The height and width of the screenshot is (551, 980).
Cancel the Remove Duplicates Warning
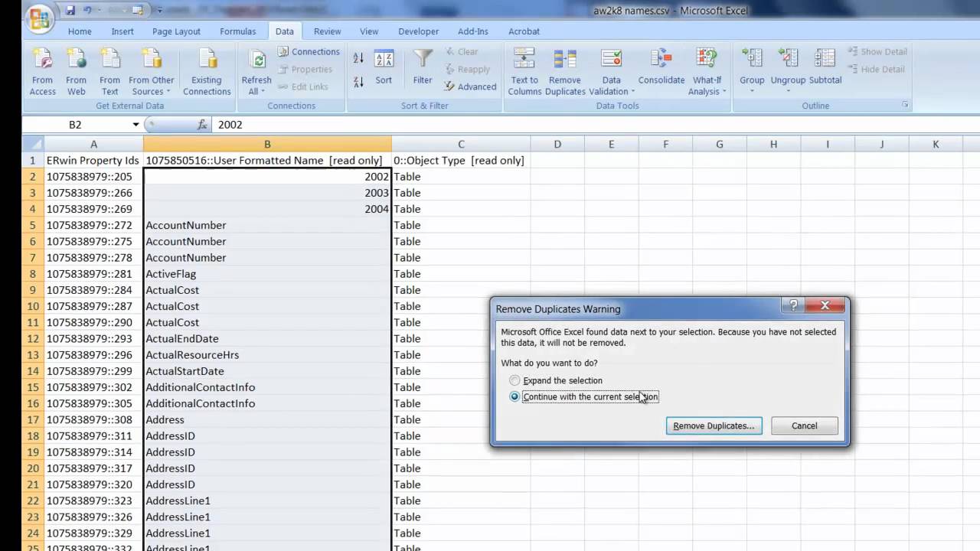(804, 425)
